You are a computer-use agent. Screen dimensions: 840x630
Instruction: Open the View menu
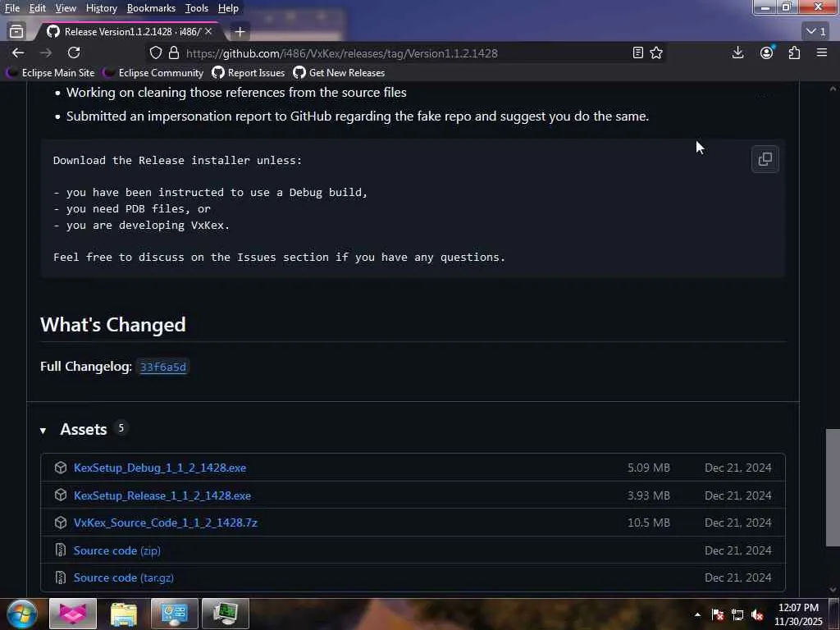(x=66, y=8)
